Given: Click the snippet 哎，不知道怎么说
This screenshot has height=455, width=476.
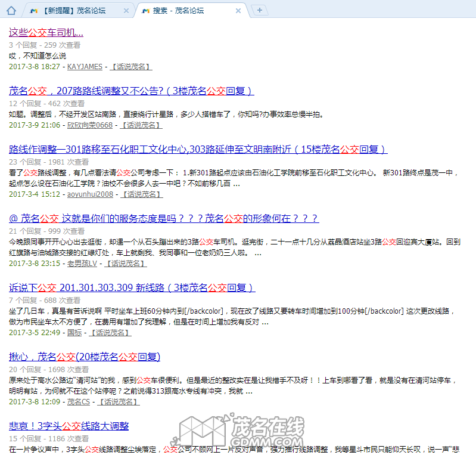Looking at the screenshot, I should point(38,56).
